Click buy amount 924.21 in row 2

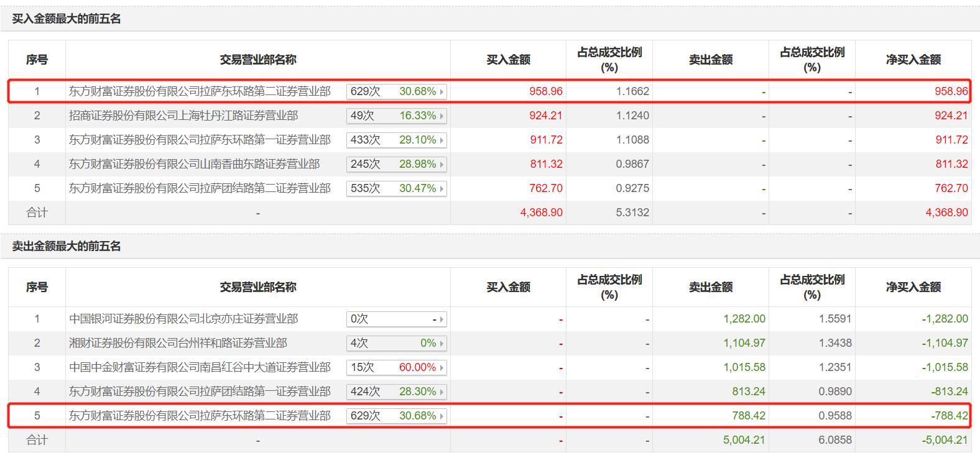coord(546,116)
